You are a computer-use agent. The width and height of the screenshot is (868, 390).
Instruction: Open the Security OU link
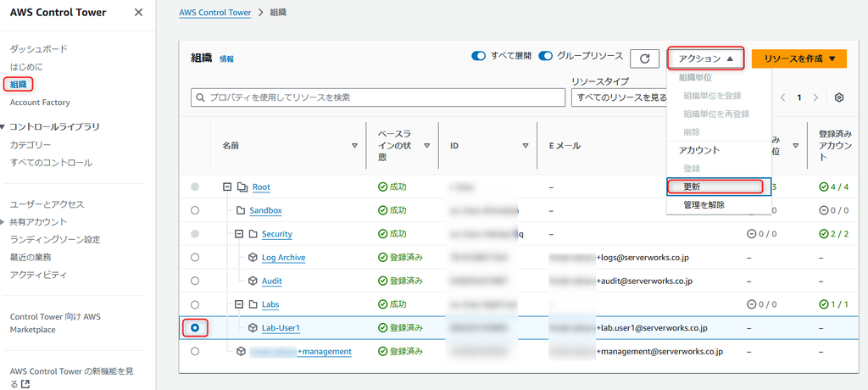click(x=277, y=234)
